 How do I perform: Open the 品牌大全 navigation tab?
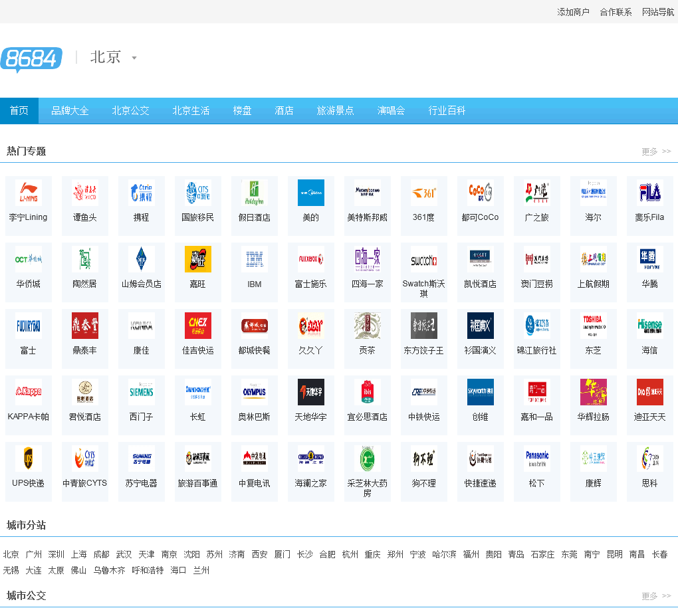(x=70, y=111)
